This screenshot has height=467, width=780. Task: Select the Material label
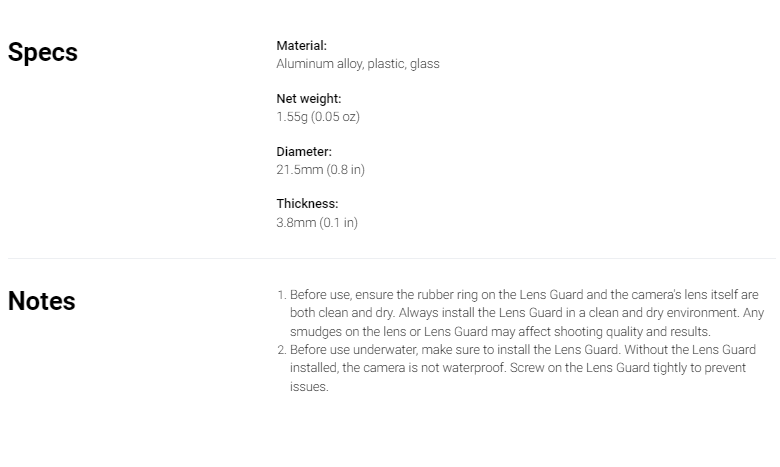(301, 46)
